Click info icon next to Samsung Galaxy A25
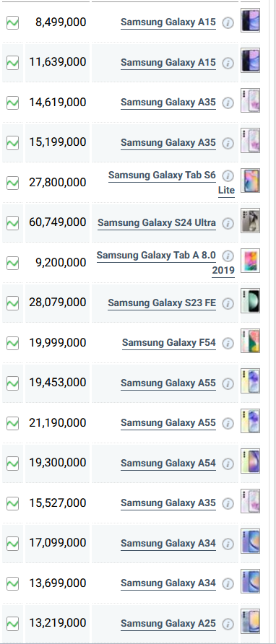Image resolution: width=276 pixels, height=644 pixels. pyautogui.click(x=228, y=624)
